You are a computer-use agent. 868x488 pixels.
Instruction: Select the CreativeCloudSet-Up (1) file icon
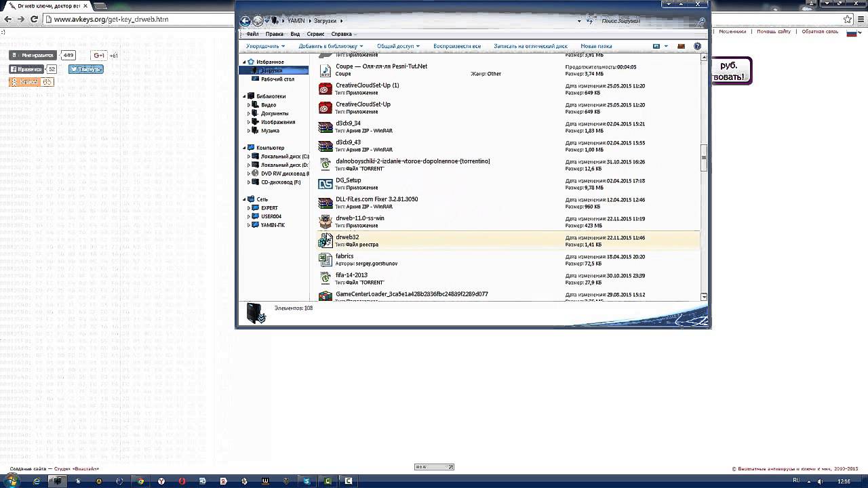(325, 89)
